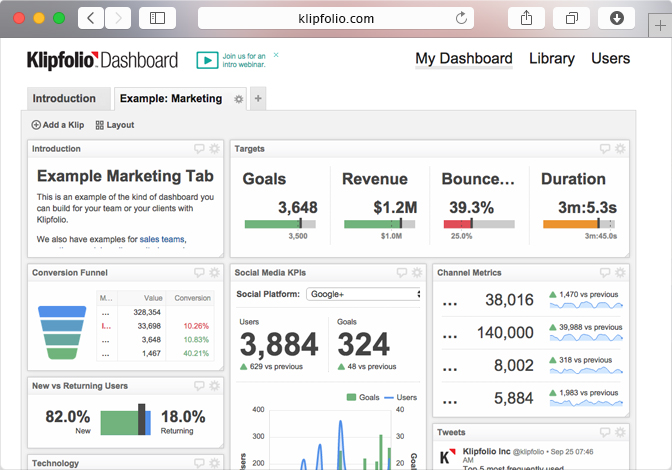This screenshot has height=470, width=672.
Task: Open the Layout options
Action: tap(114, 125)
